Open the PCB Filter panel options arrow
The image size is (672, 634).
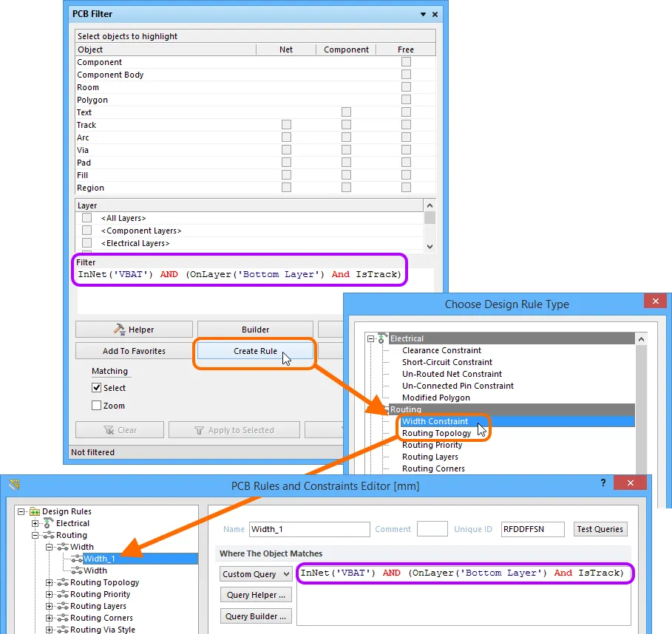pos(423,14)
